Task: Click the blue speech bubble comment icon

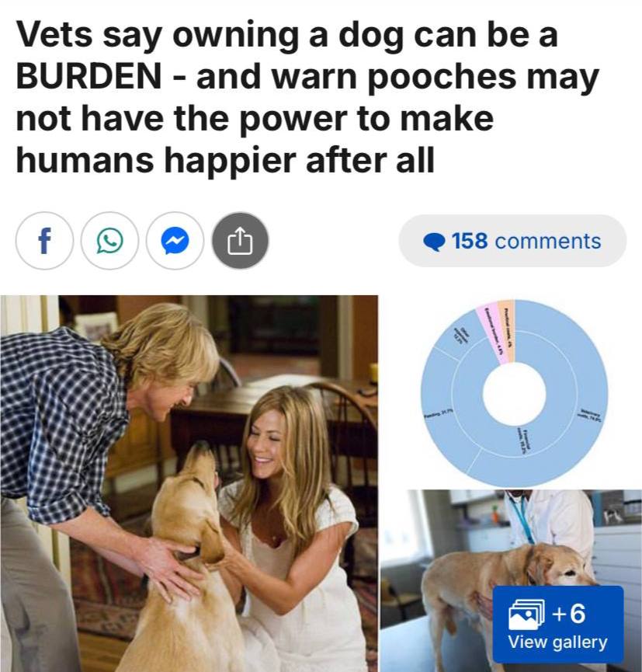Action: pos(434,242)
